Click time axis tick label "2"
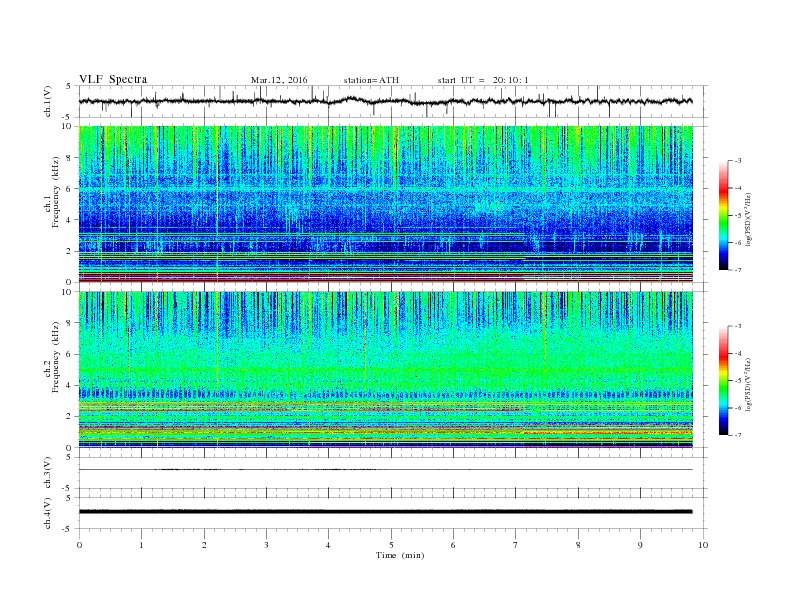Image resolution: width=792 pixels, height=612 pixels. 204,545
